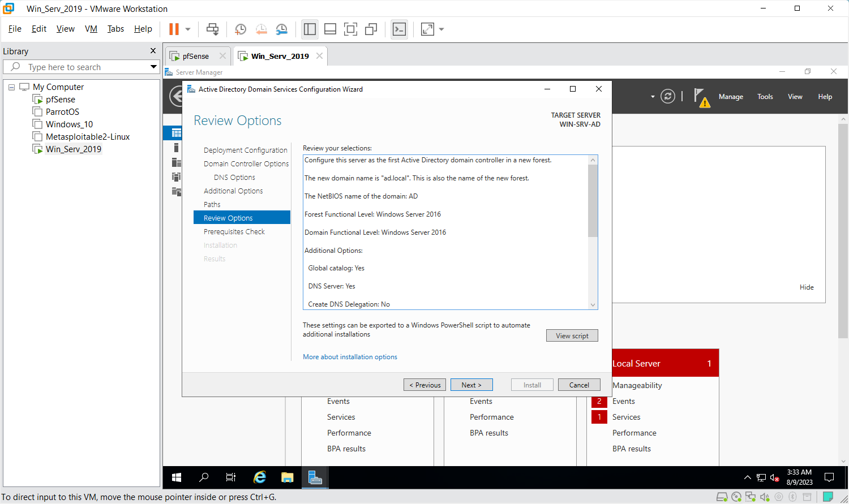849x504 pixels.
Task: Open More about installation options link
Action: (350, 357)
